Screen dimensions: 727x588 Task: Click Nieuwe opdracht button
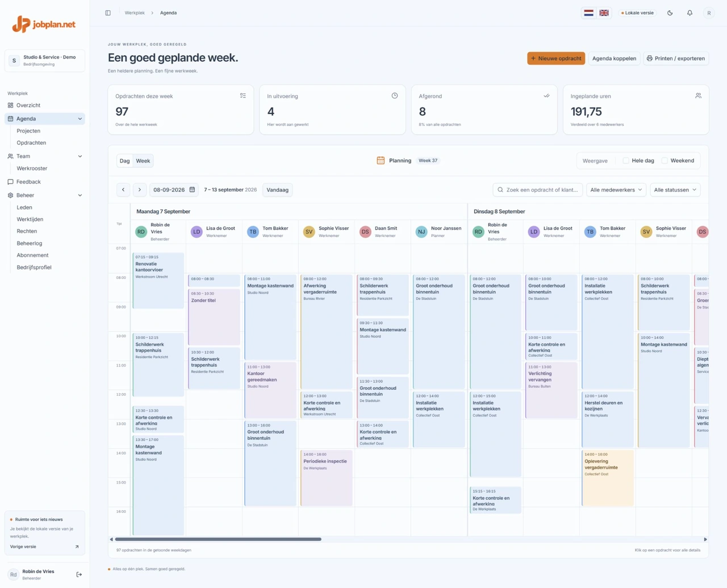556,59
